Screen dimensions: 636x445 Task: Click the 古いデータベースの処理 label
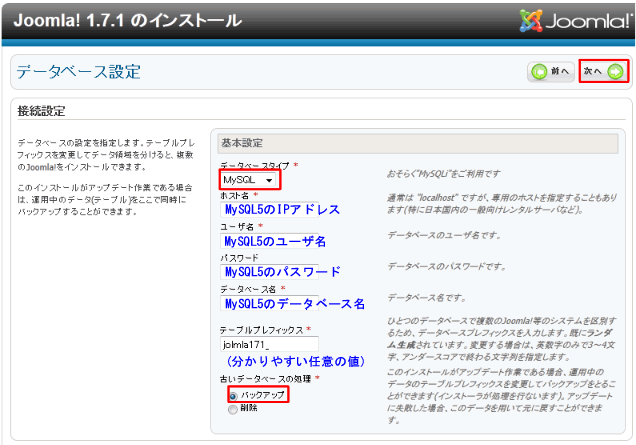pos(266,378)
